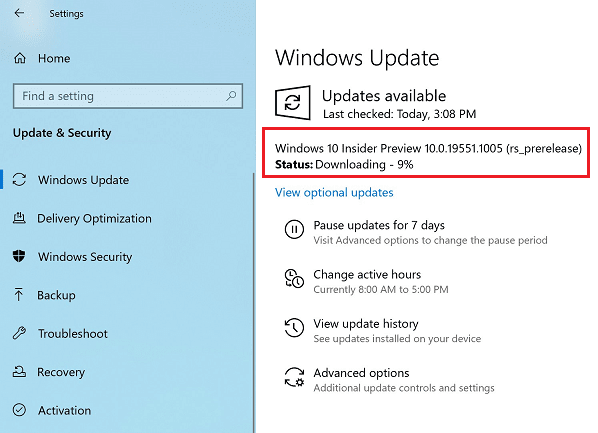The image size is (598, 433).
Task: Click the large Updates available refresh icon
Action: tap(293, 103)
